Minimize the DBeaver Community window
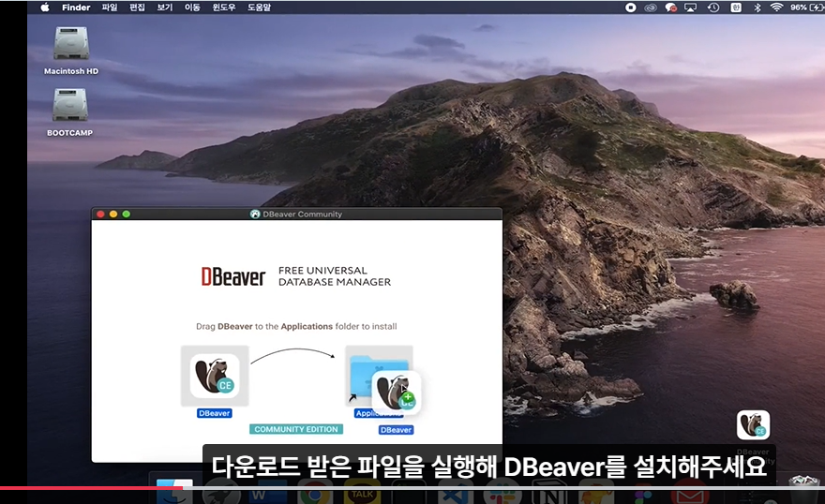The height and width of the screenshot is (504, 825). [x=113, y=214]
